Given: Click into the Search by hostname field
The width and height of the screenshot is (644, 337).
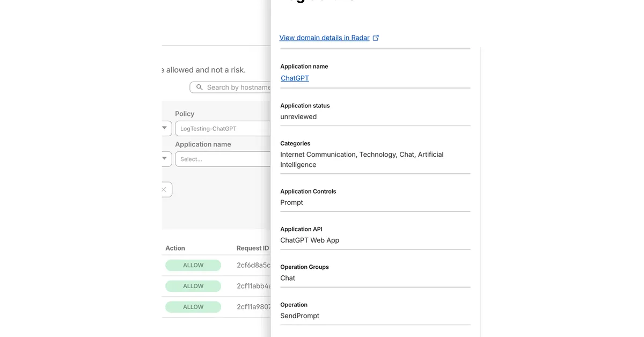Looking at the screenshot, I should point(236,87).
